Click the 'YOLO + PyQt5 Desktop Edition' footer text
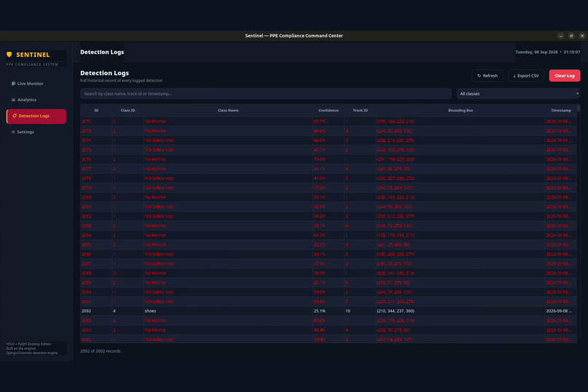Image resolution: width=588 pixels, height=392 pixels. pyautogui.click(x=28, y=344)
